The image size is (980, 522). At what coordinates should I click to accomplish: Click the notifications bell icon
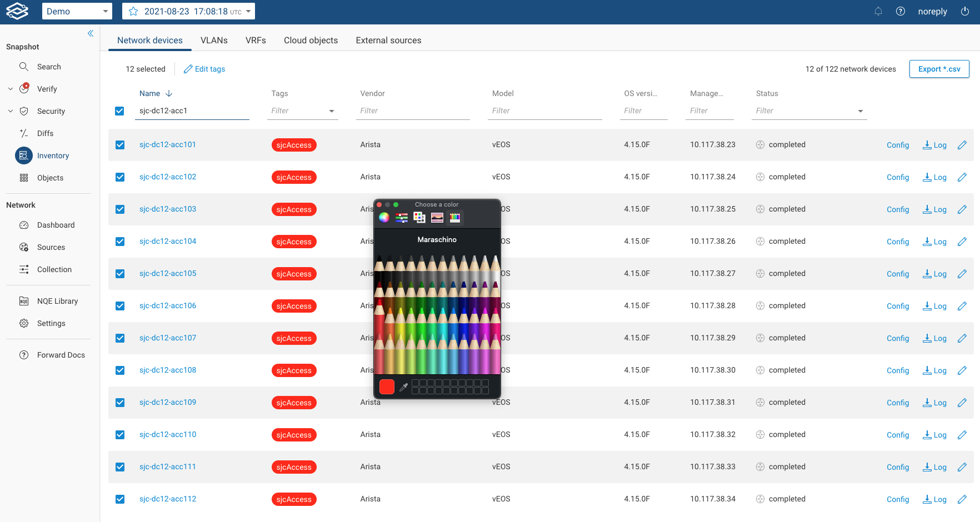pos(878,12)
